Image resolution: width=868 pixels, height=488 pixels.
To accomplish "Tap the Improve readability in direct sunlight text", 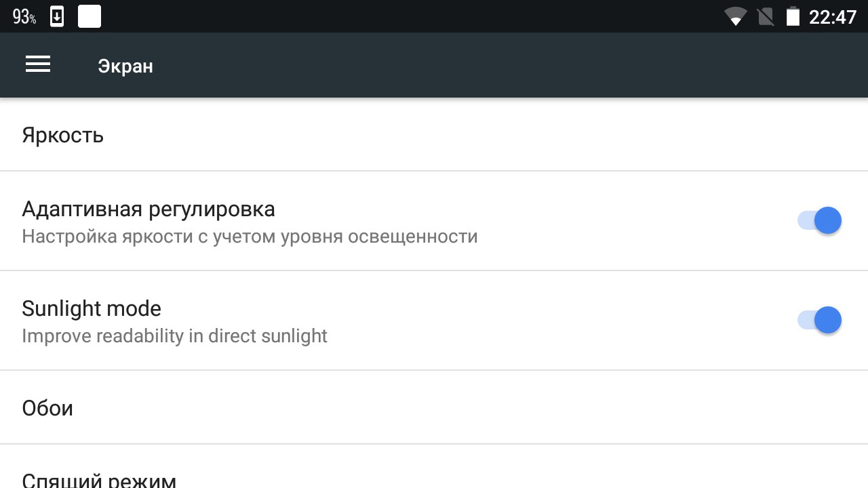I will point(174,336).
